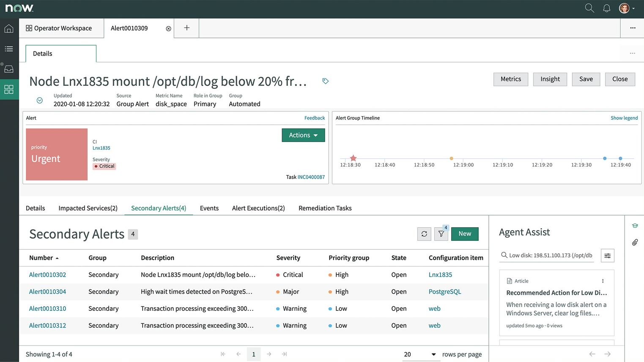The height and width of the screenshot is (362, 644).
Task: Refresh the Secondary Alerts list
Action: [x=424, y=234]
